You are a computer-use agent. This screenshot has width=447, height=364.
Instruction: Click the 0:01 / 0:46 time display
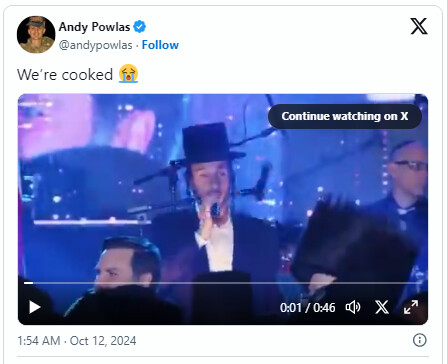pyautogui.click(x=307, y=308)
